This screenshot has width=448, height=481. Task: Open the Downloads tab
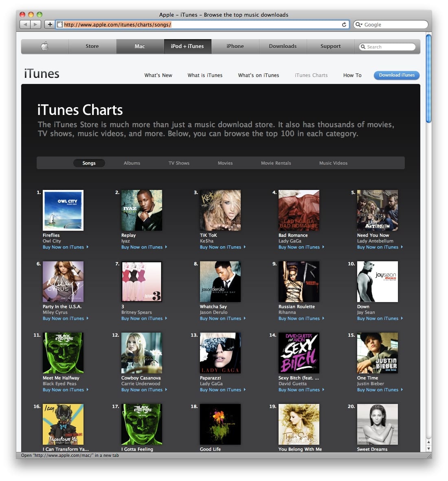pyautogui.click(x=283, y=46)
